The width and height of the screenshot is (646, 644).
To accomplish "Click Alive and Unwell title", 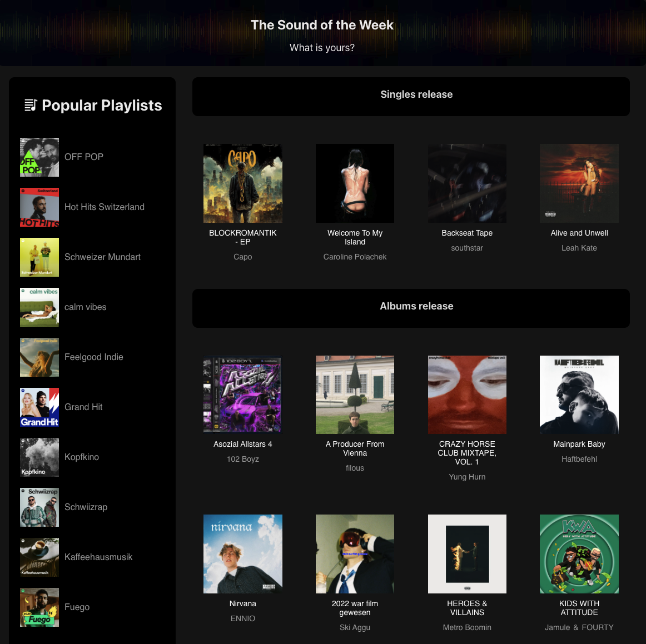I will 579,233.
